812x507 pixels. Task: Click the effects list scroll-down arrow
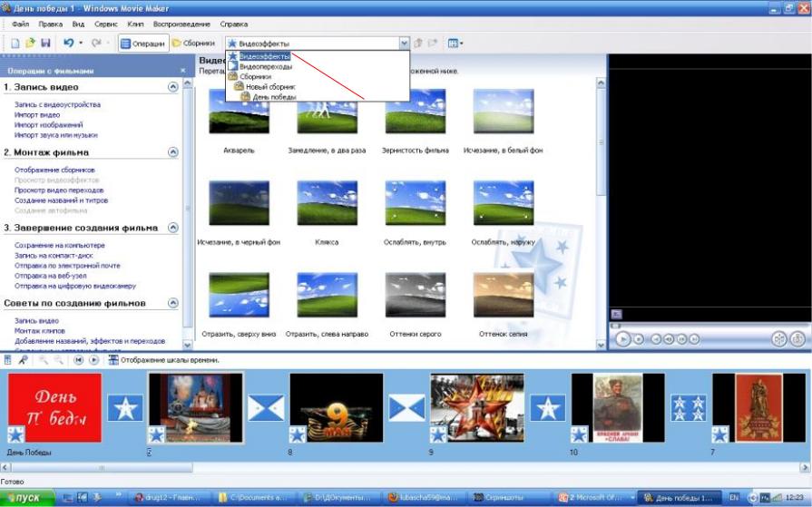(601, 345)
